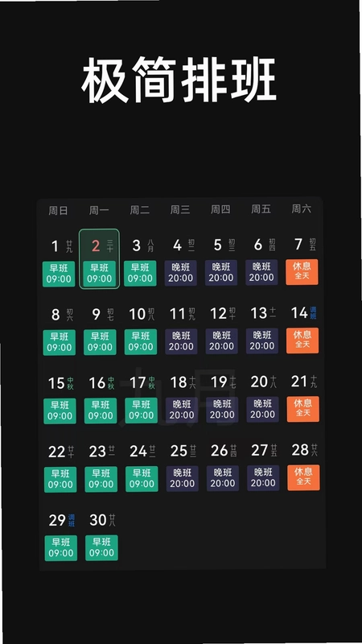Tap the 早班 shift on the 10th
362x644 pixels.
pos(140,341)
